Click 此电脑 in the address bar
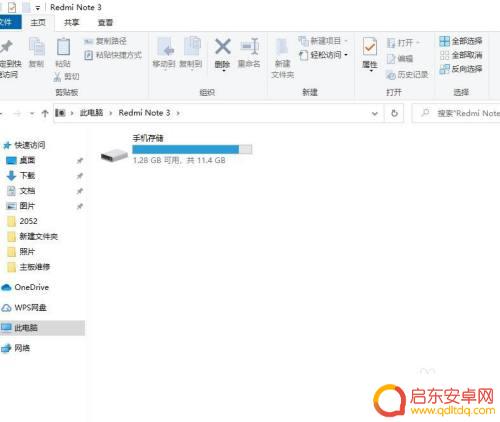The height and width of the screenshot is (422, 500). coord(91,113)
